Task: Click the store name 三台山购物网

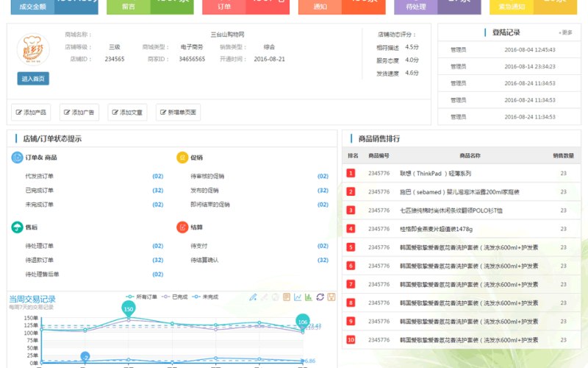Action: [227, 35]
